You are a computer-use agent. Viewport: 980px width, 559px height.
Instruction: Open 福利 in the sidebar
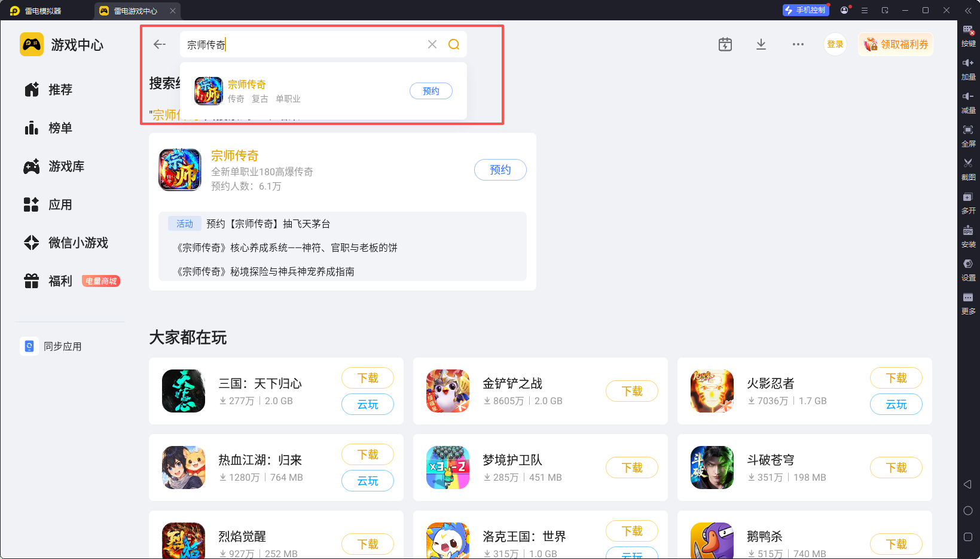(x=49, y=281)
